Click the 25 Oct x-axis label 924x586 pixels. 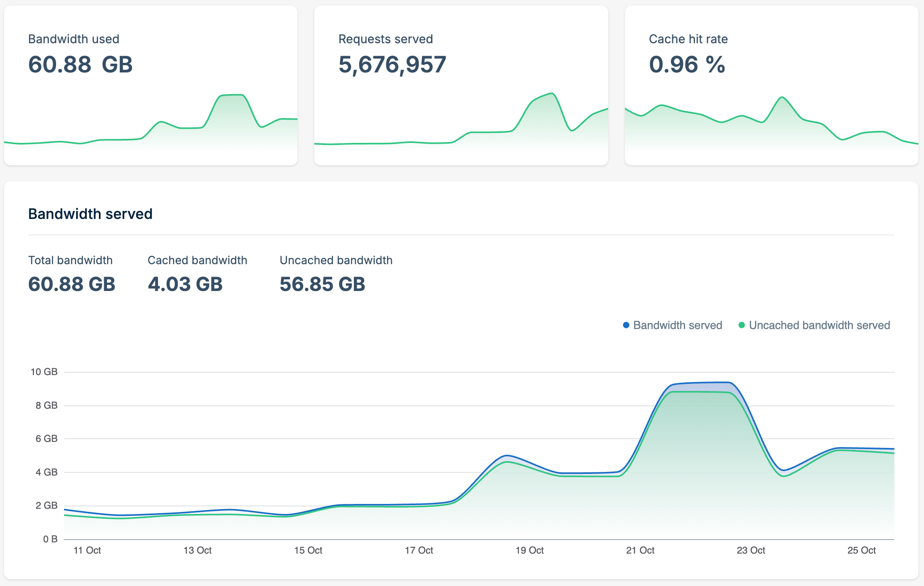[862, 550]
